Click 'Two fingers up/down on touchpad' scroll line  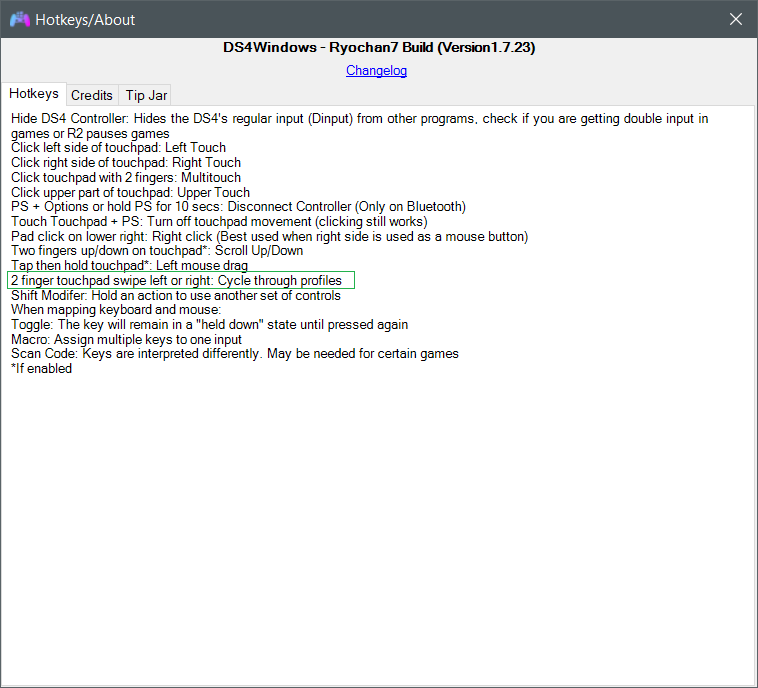coord(157,250)
